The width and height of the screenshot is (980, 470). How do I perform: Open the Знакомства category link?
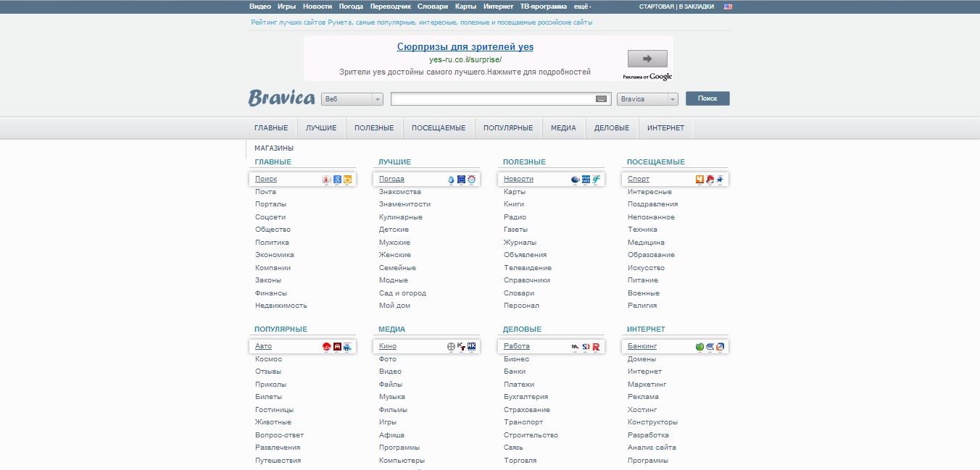[x=400, y=192]
